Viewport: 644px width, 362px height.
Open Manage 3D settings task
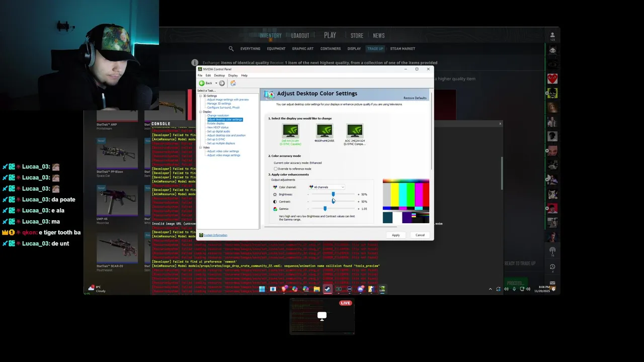click(219, 104)
